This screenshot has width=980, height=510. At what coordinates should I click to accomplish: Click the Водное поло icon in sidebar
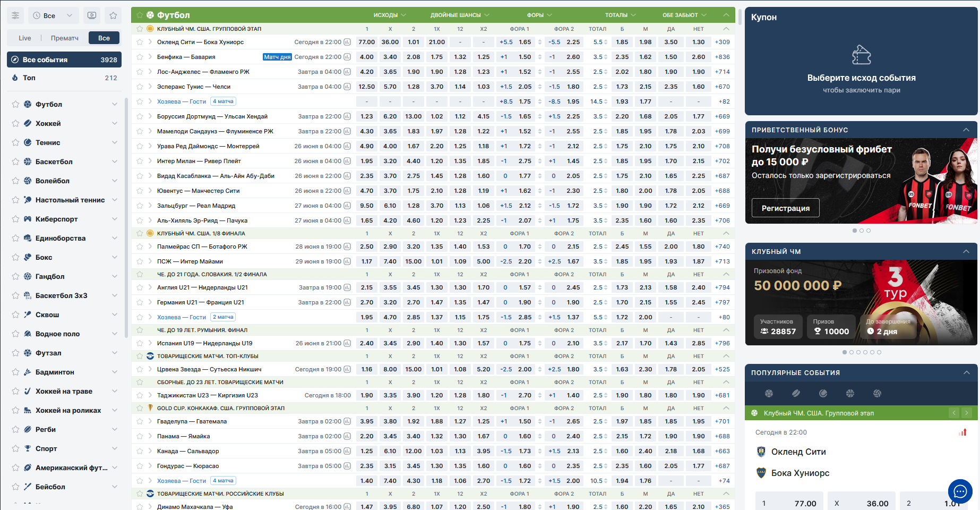click(x=28, y=334)
